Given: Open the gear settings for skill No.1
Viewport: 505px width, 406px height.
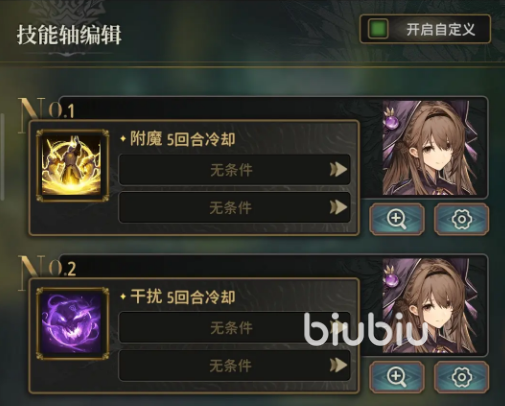Looking at the screenshot, I should pyautogui.click(x=462, y=219).
